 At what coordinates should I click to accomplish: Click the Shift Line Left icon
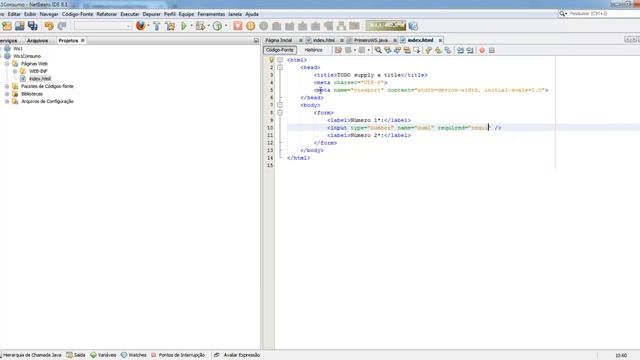pos(460,50)
